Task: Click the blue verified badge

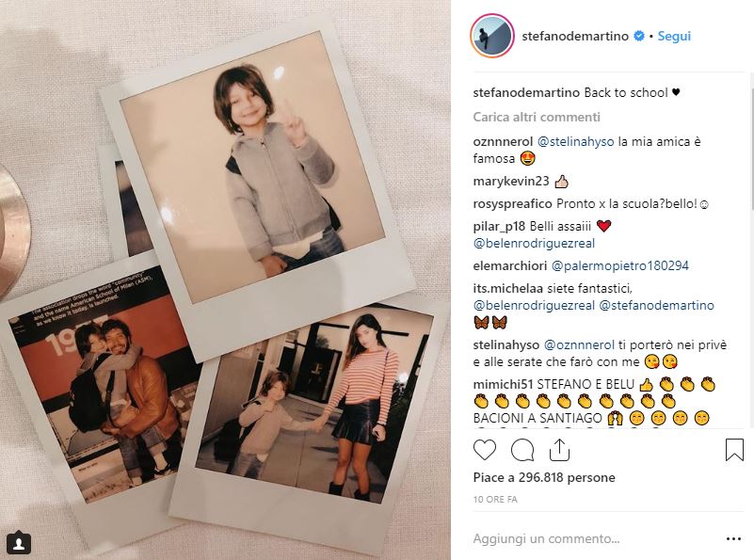Action: [x=639, y=37]
